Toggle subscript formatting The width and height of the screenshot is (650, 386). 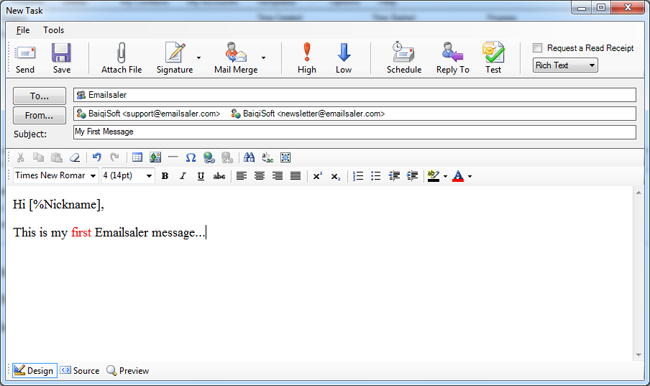click(336, 177)
